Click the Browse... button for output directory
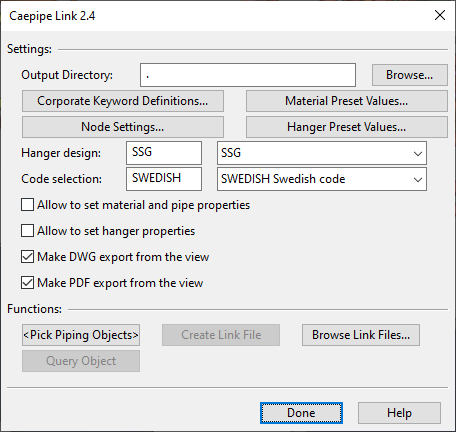Screen dimensions: 456x432 click(410, 75)
